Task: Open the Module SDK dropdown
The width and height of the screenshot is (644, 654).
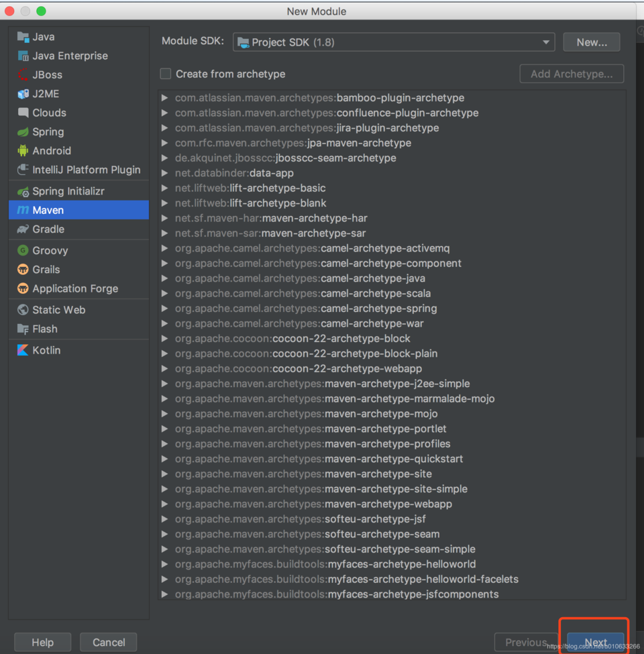Action: click(x=392, y=41)
